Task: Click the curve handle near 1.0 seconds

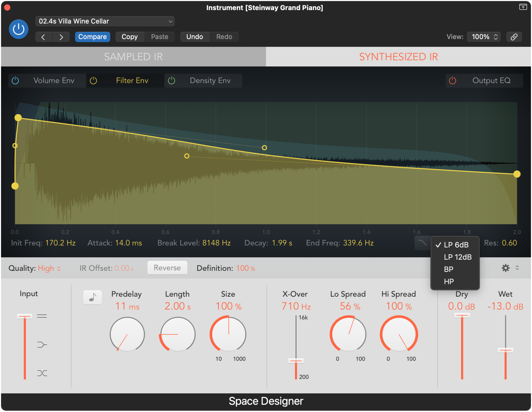Action: (x=264, y=148)
